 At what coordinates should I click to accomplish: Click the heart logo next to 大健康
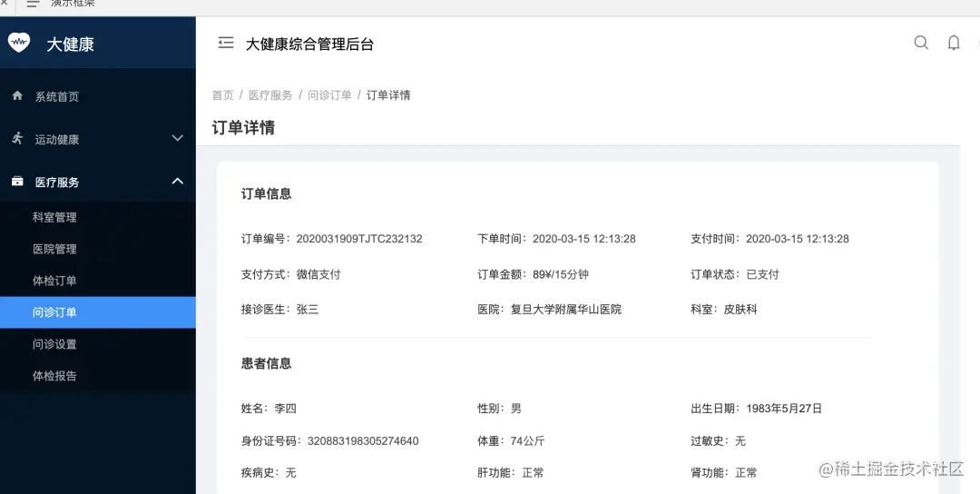coord(19,43)
